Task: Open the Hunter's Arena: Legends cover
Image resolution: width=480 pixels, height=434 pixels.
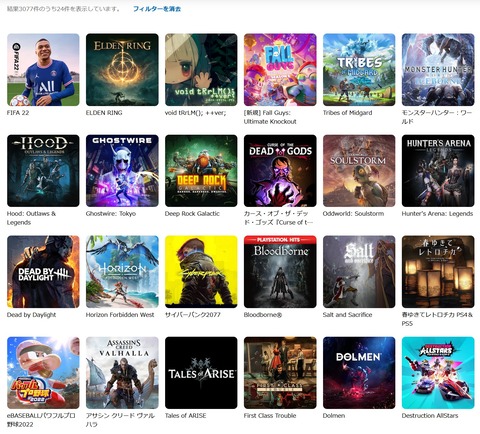Action: pos(438,171)
